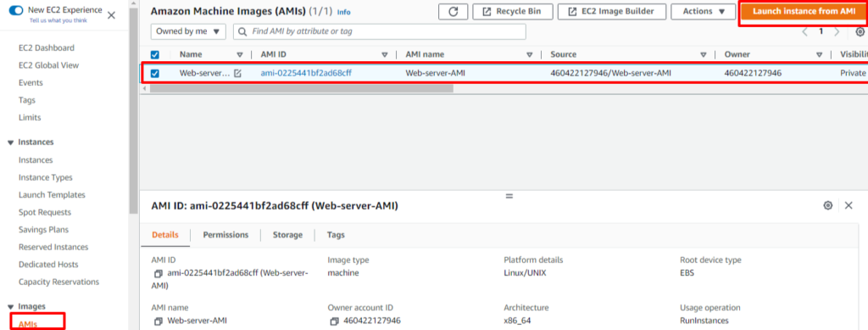Click the search magnifier icon
The image size is (868, 330).
(242, 31)
